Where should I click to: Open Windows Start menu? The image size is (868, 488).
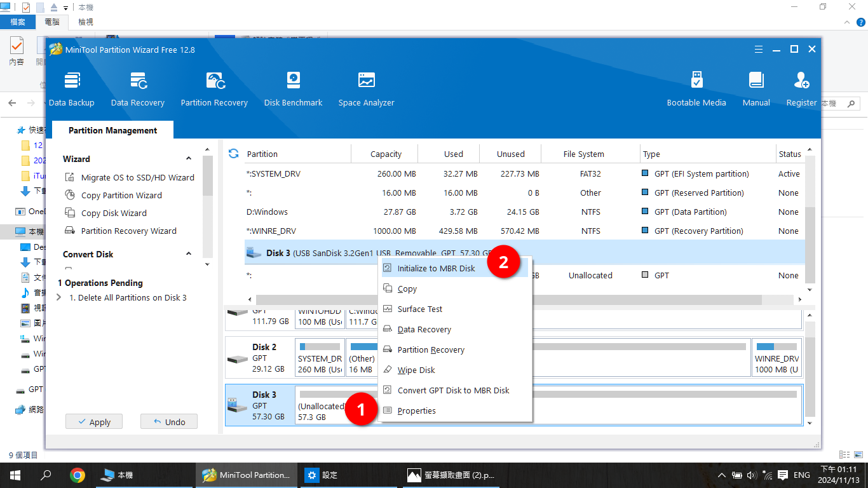click(15, 475)
